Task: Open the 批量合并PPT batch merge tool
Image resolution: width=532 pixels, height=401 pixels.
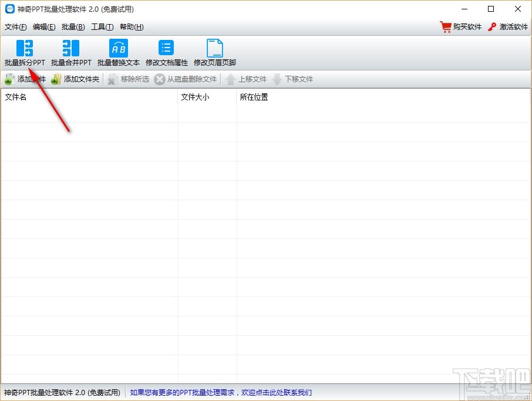Action: (71, 53)
